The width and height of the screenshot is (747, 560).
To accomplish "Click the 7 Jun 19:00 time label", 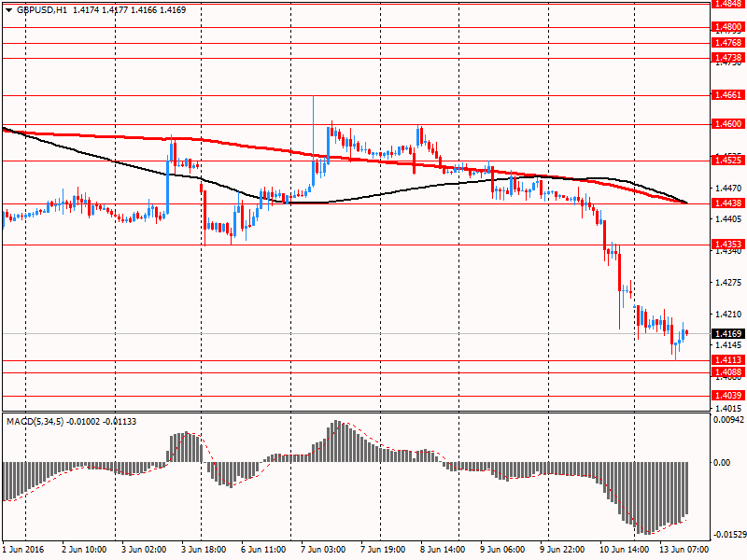I will point(383,550).
